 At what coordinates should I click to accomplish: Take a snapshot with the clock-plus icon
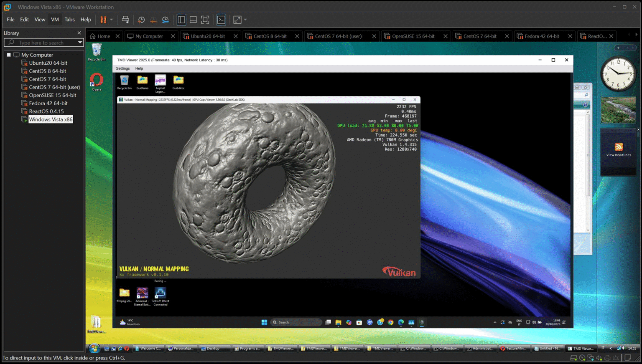141,20
